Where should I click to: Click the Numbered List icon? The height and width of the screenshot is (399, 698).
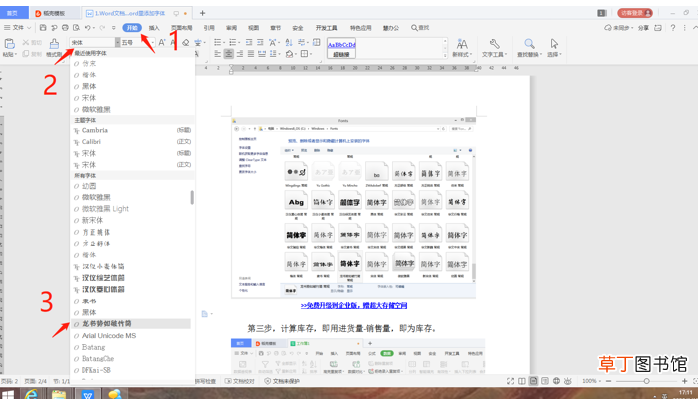pyautogui.click(x=232, y=42)
